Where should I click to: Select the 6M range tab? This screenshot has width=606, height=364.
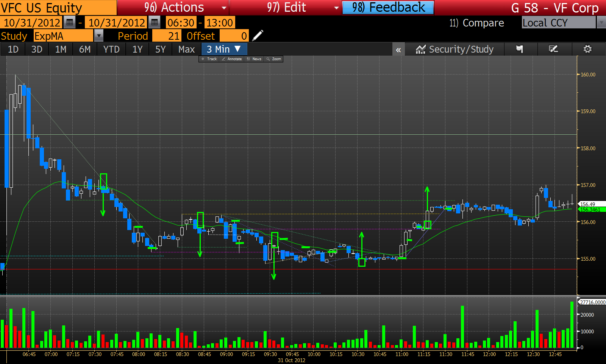85,49
